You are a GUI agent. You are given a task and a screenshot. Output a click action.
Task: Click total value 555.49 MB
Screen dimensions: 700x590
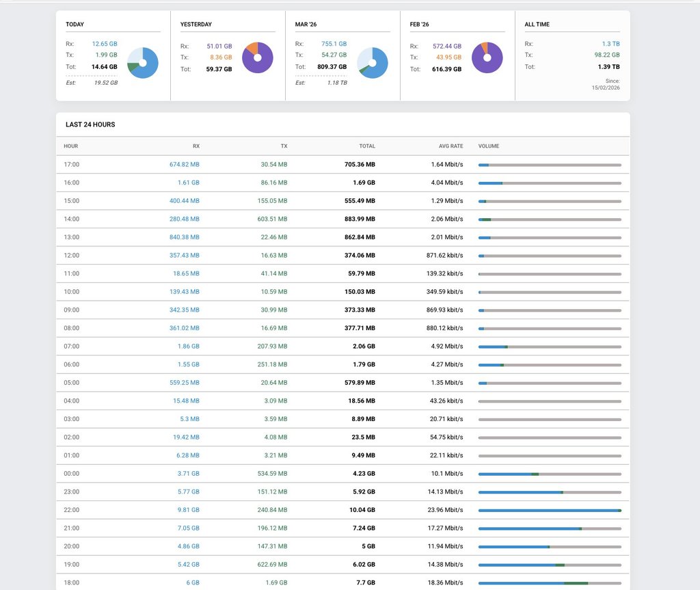click(360, 201)
